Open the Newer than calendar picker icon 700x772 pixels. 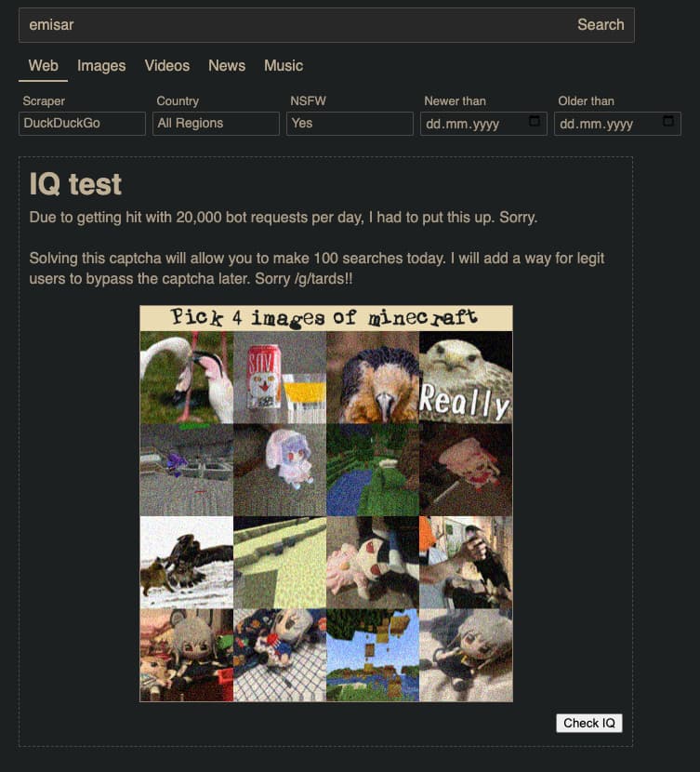point(535,121)
